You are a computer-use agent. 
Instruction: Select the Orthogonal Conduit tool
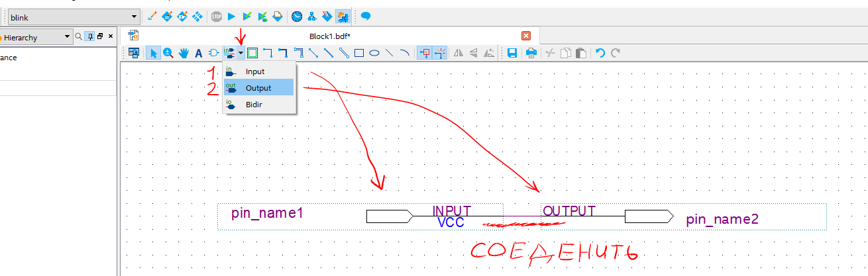[x=298, y=53]
